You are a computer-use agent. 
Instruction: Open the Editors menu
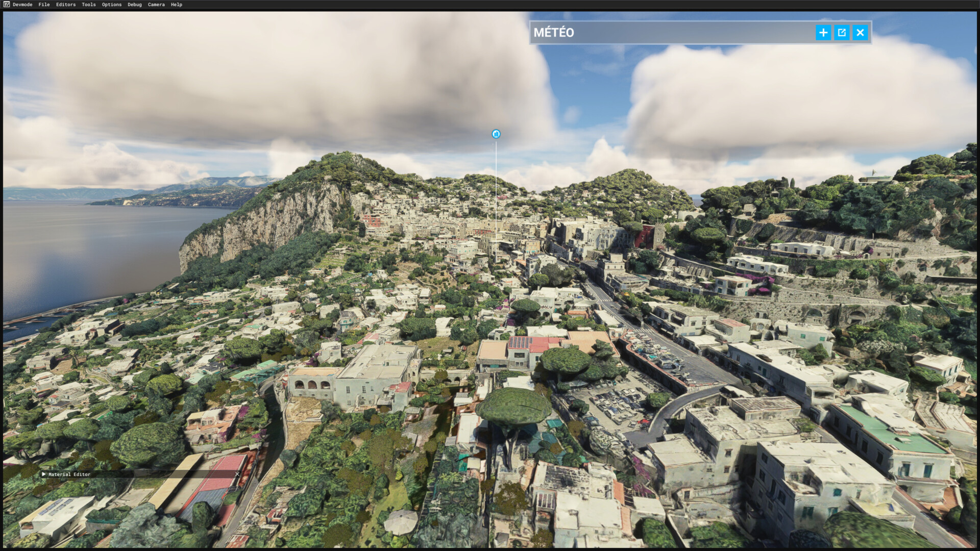pyautogui.click(x=66, y=5)
